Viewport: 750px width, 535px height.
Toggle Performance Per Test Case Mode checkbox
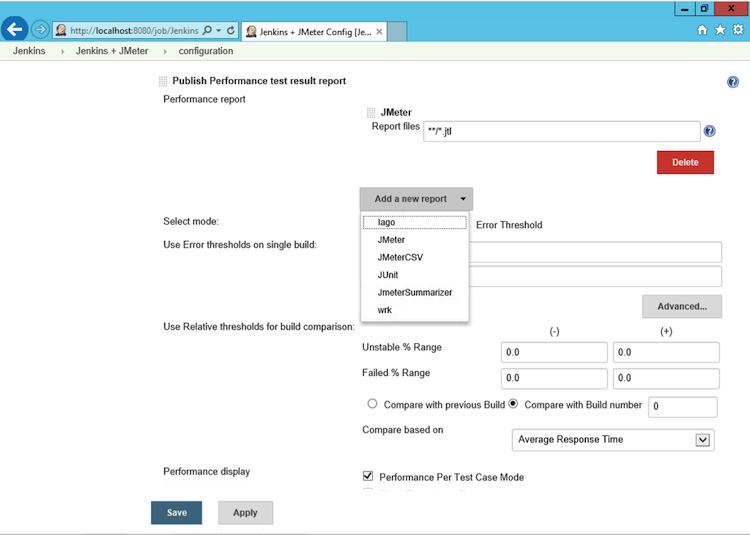[x=368, y=476]
